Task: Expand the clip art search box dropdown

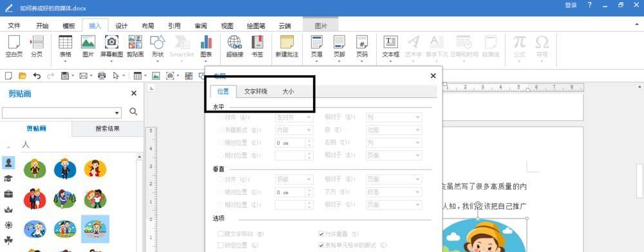Action: [x=117, y=113]
